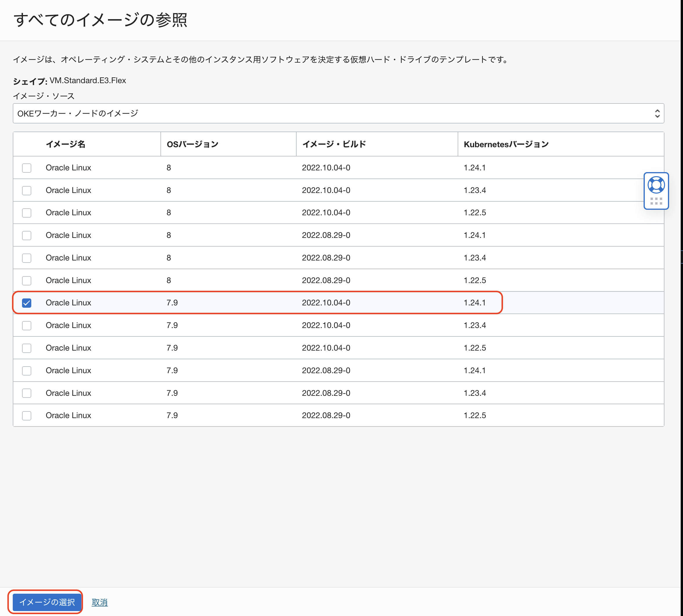Check Oracle Linux 7.9 2022.10.04-0 Kubernetes 1.22.5 row
The image size is (683, 616).
27,348
